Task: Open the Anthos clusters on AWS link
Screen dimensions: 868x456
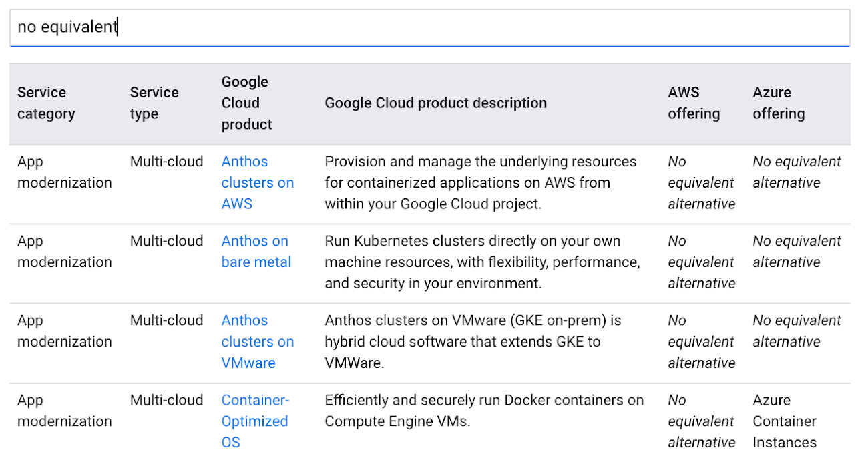Action: point(258,183)
